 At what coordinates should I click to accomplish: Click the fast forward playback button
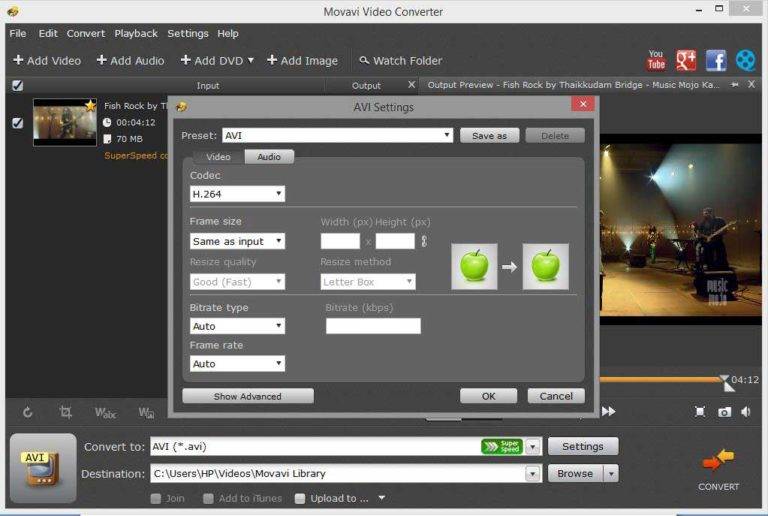(608, 411)
